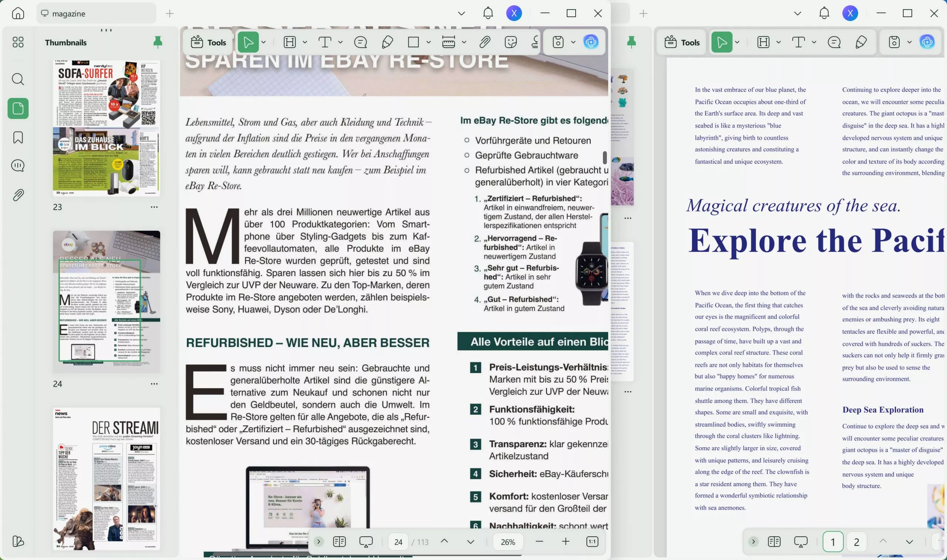Click the paperclip attachment tool
Screen dimensions: 947x560
click(485, 42)
